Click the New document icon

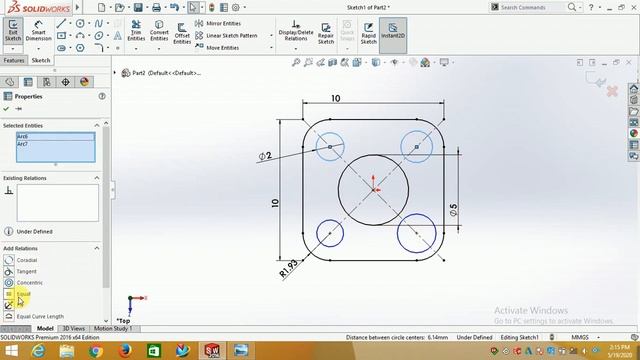coord(102,7)
